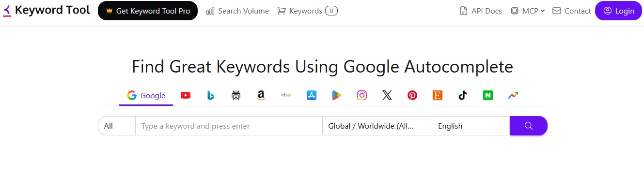Open the All search type dropdown
The width and height of the screenshot is (644, 176).
pos(117,126)
